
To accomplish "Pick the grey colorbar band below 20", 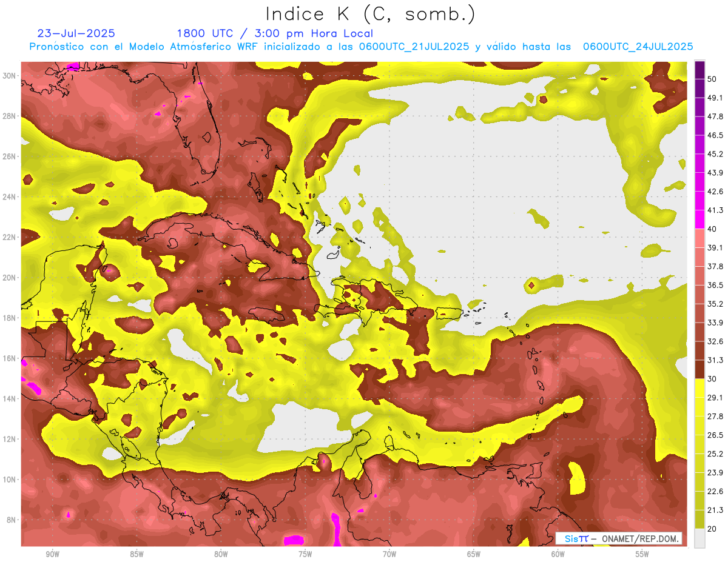I will (x=699, y=538).
